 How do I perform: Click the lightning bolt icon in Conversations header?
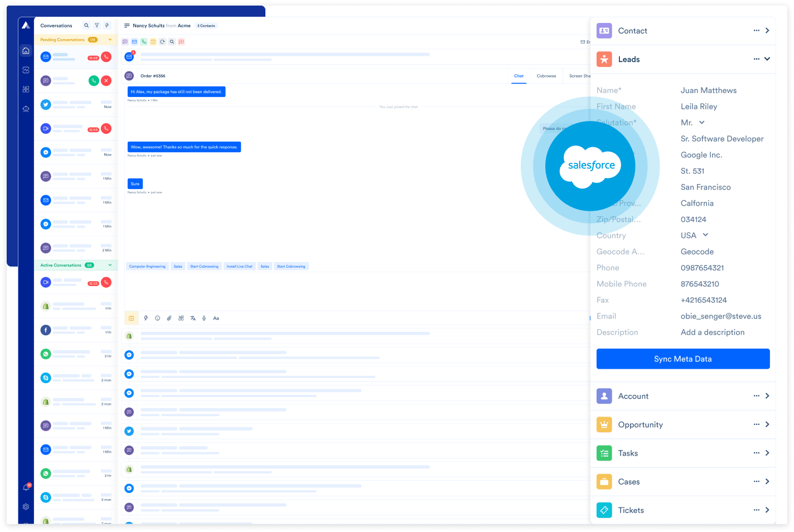click(x=107, y=26)
